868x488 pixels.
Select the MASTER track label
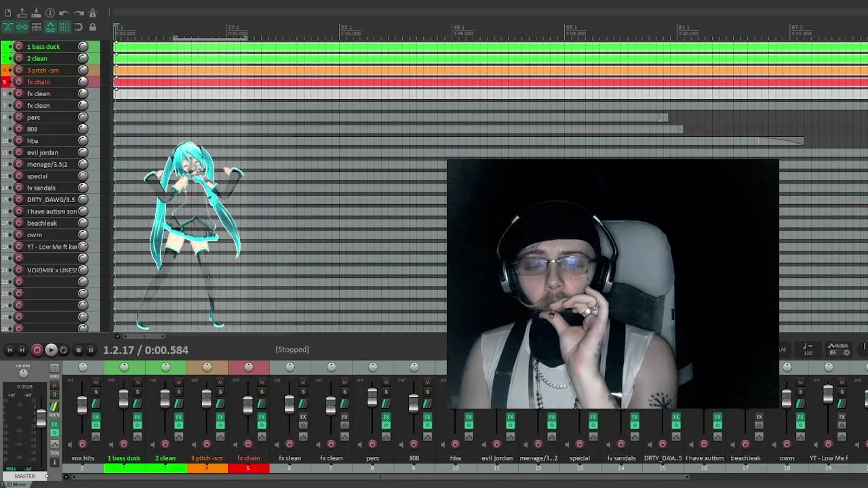(x=24, y=476)
